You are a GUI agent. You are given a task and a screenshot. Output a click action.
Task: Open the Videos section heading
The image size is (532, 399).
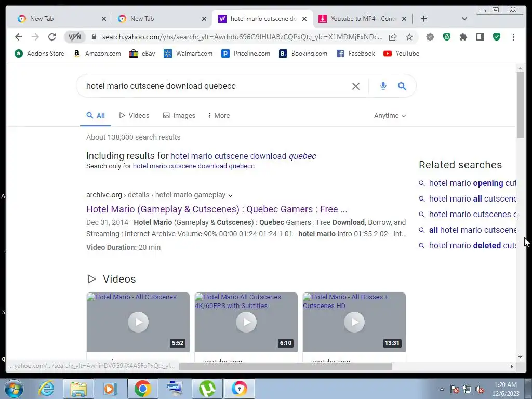tap(119, 279)
